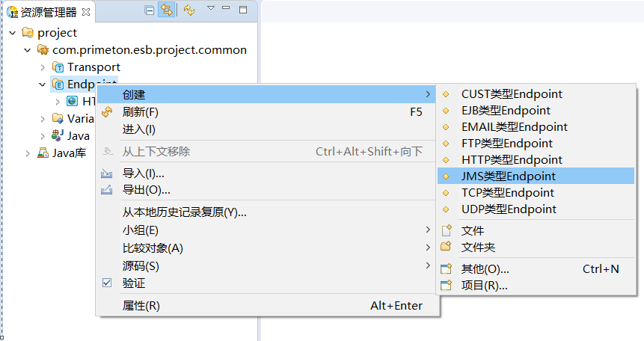Click the Collapse All toolbar icon
Viewport: 644px width, 341px height.
[x=150, y=10]
